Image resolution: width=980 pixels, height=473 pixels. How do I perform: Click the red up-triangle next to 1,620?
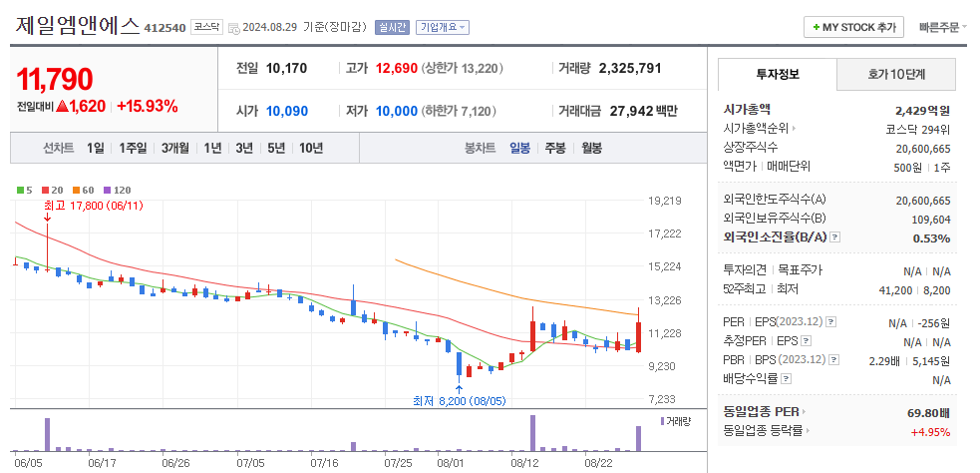coord(61,107)
